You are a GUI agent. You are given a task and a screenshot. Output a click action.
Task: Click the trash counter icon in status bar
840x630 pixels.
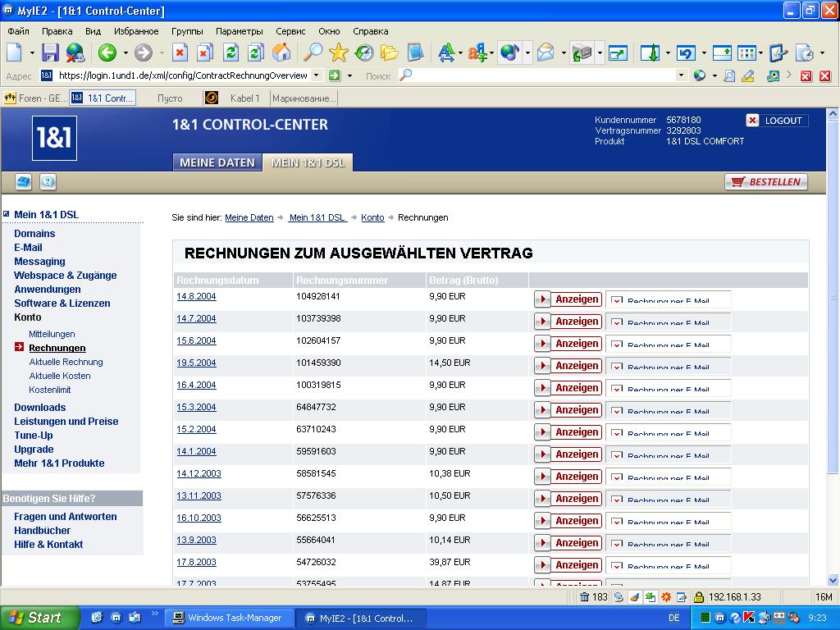point(584,597)
